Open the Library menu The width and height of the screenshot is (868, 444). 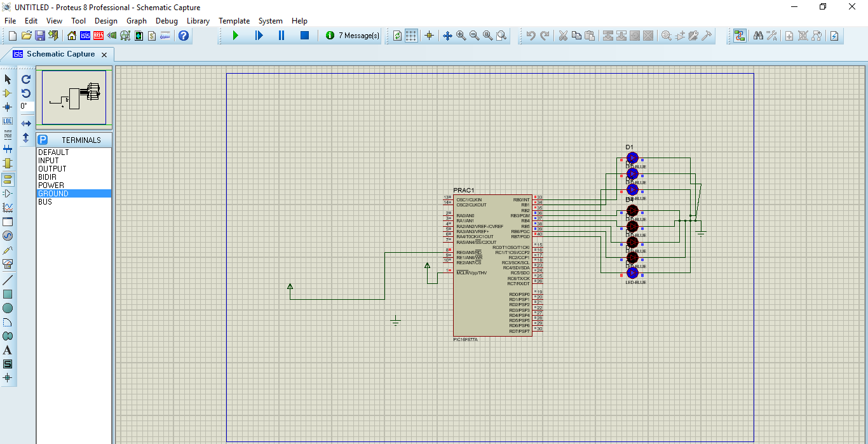click(198, 21)
